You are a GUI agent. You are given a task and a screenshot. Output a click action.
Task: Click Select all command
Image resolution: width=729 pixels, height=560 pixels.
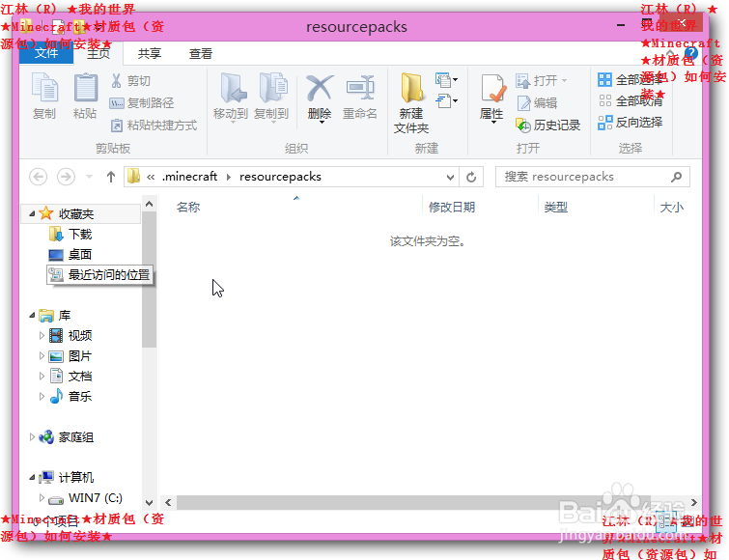click(x=630, y=80)
